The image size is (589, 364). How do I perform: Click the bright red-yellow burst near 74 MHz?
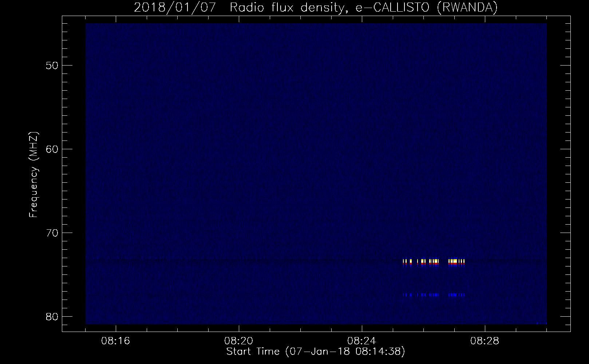434,262
